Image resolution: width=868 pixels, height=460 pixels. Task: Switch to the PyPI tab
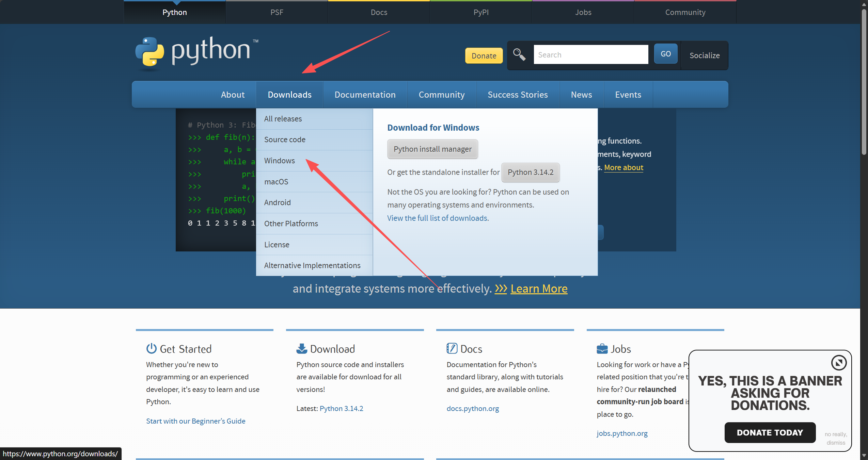481,12
